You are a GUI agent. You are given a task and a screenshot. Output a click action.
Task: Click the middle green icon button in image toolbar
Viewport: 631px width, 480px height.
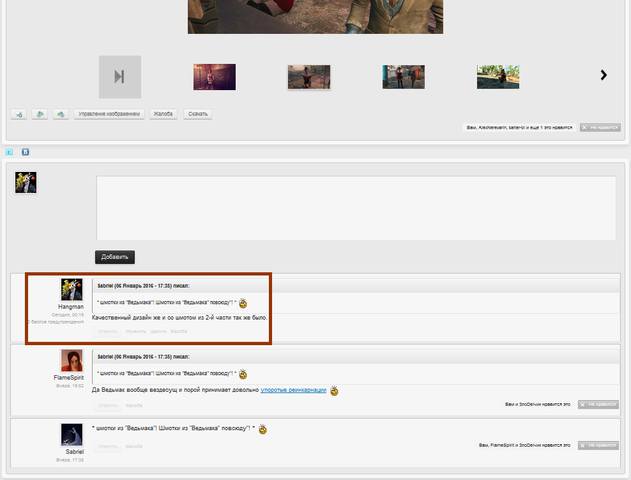39,114
